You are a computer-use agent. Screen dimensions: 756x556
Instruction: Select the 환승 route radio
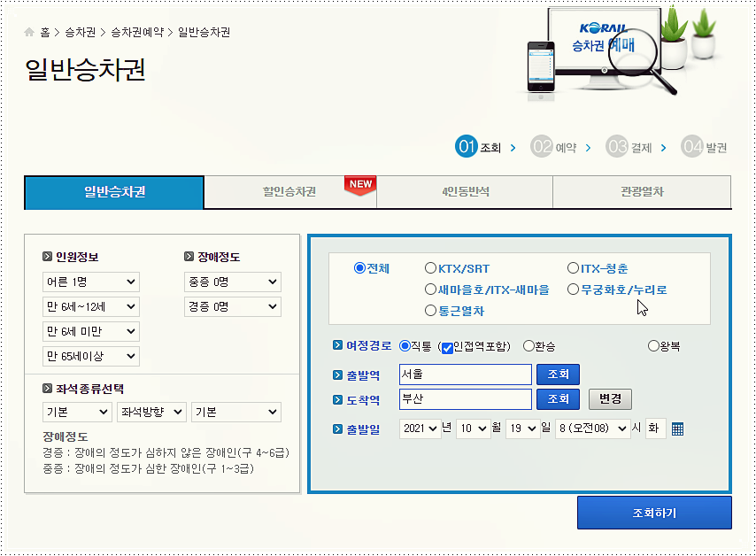pos(528,345)
